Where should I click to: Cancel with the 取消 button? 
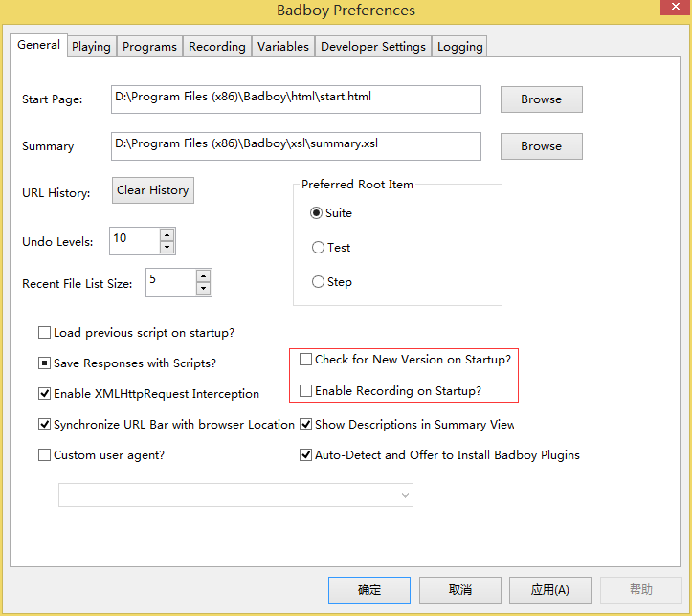[459, 590]
